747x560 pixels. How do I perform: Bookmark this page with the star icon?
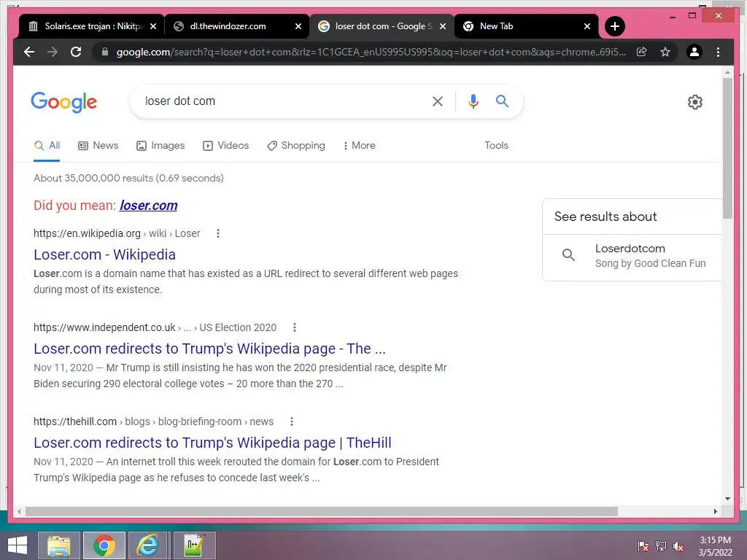coord(665,52)
